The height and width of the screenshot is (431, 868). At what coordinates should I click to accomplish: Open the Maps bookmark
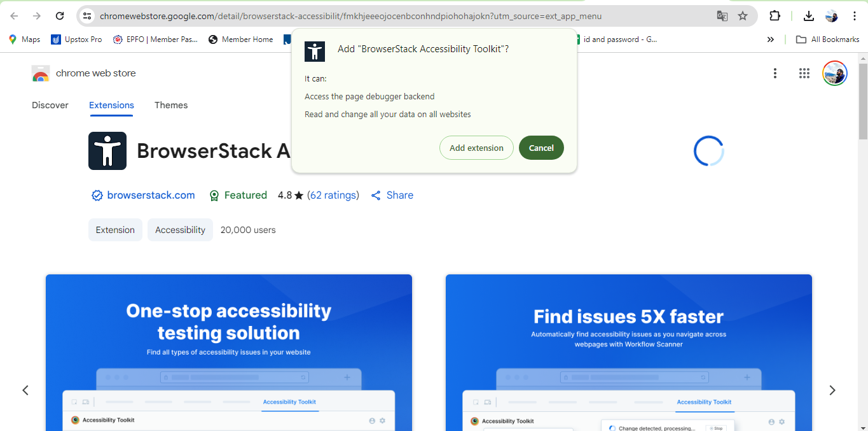[24, 39]
